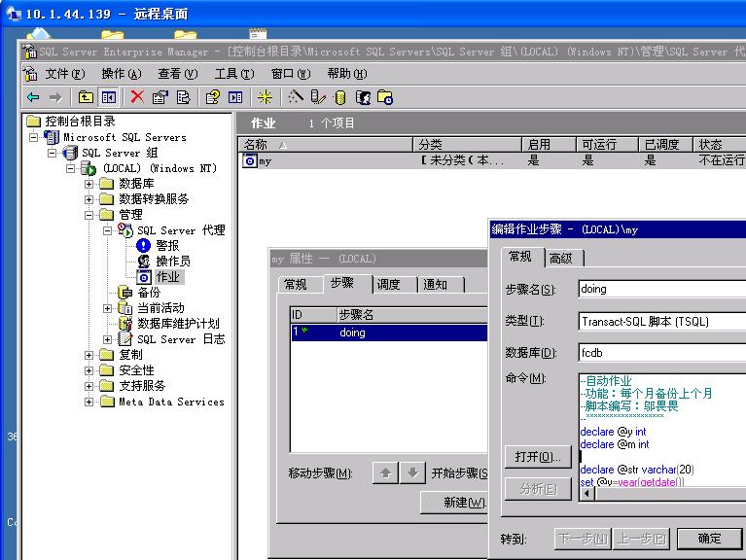Expand SQL Server 日志 node
The image size is (746, 560).
pyautogui.click(x=107, y=339)
